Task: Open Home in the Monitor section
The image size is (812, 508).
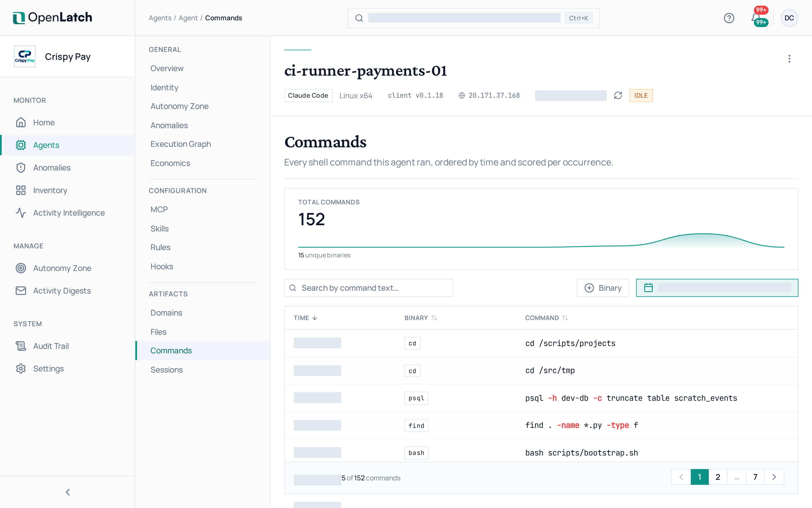Action: click(x=68, y=122)
